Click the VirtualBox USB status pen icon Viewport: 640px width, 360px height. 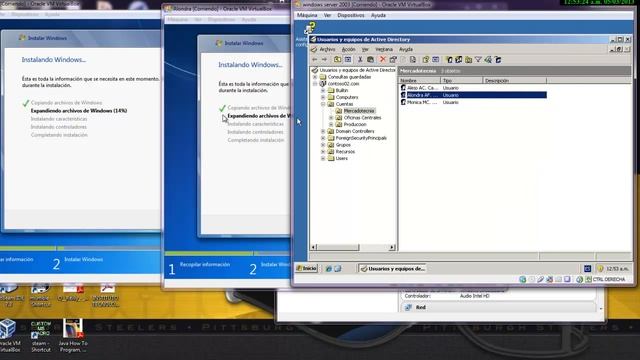pyautogui.click(x=540, y=279)
